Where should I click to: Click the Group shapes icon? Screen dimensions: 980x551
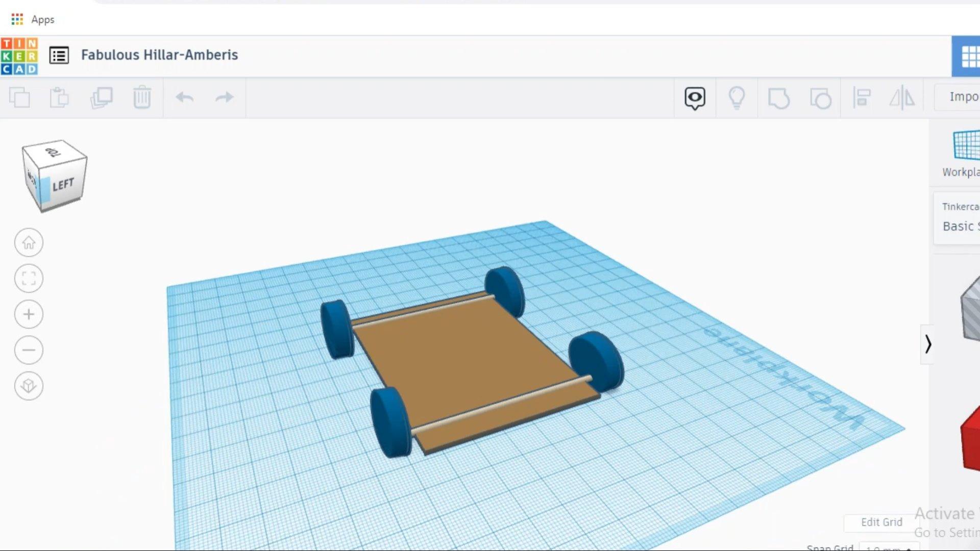click(778, 97)
